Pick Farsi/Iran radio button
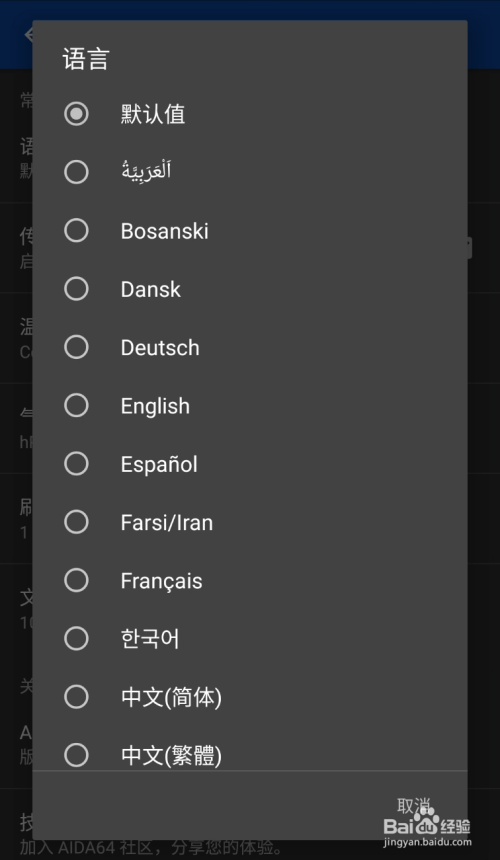Screen dimensions: 500x860 coord(76,522)
